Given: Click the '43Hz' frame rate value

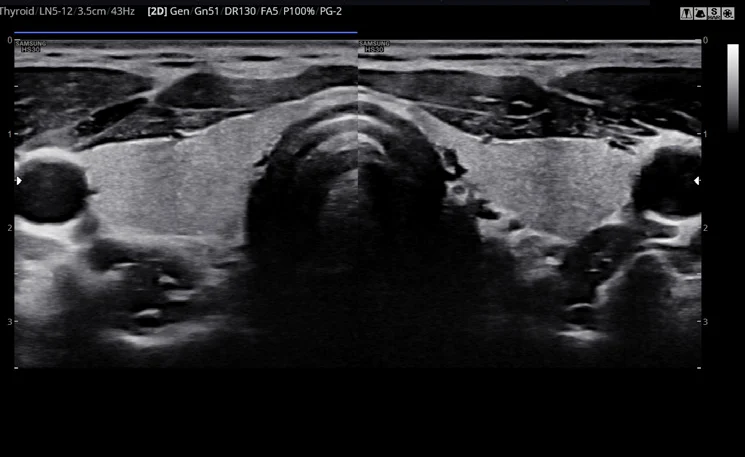Looking at the screenshot, I should 123,11.
